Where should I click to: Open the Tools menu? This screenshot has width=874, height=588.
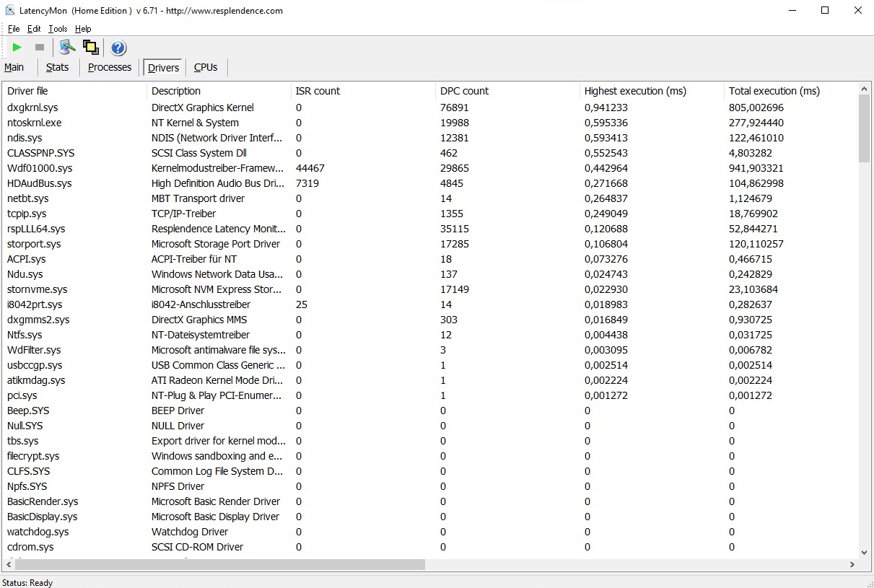pyautogui.click(x=58, y=29)
